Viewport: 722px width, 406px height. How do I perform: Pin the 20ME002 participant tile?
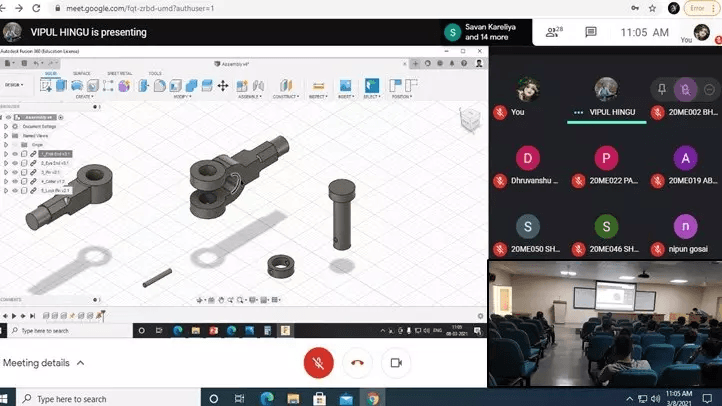click(x=662, y=89)
